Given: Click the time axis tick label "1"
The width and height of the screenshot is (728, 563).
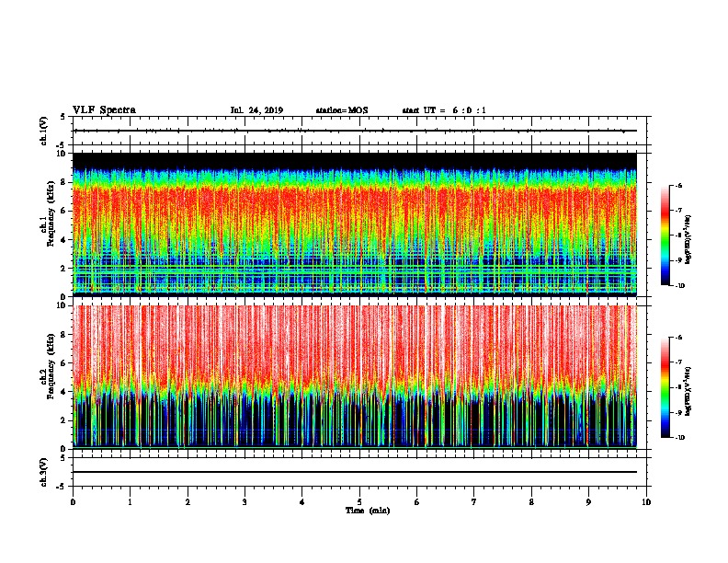Looking at the screenshot, I should 130,502.
